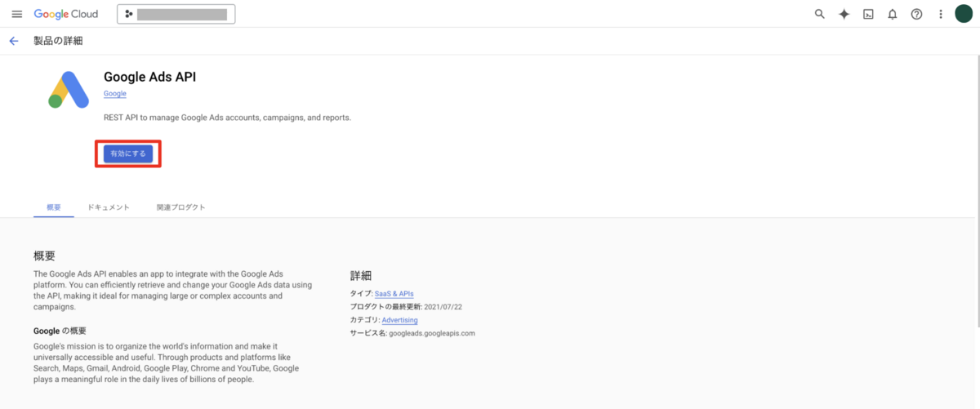Viewport: 980px width, 409px height.
Task: Open the search magnifier icon
Action: tap(820, 14)
